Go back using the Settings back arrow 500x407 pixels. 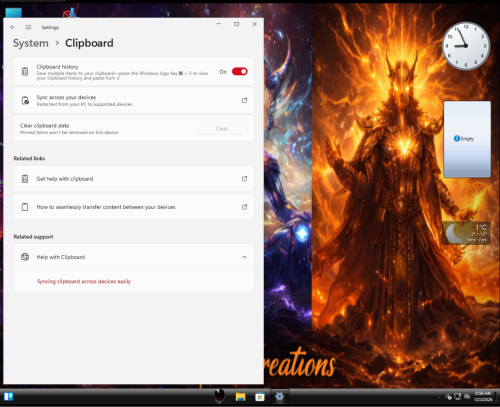tap(13, 27)
